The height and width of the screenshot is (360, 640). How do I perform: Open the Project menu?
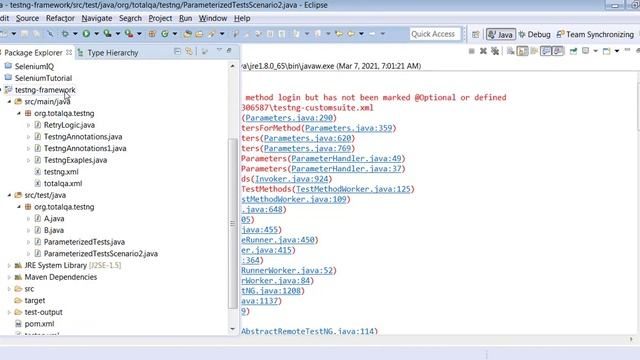pyautogui.click(x=160, y=18)
